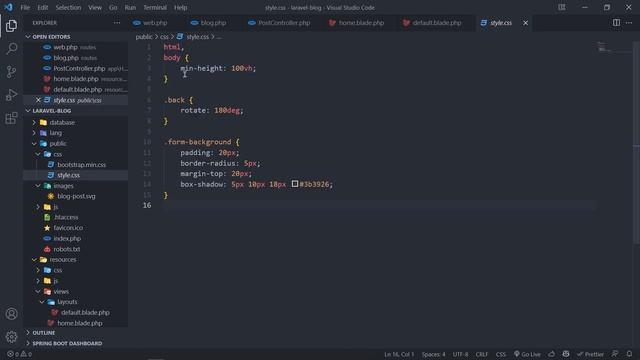Click the CRLF end-of-line status item
The height and width of the screenshot is (360, 640).
(x=482, y=354)
